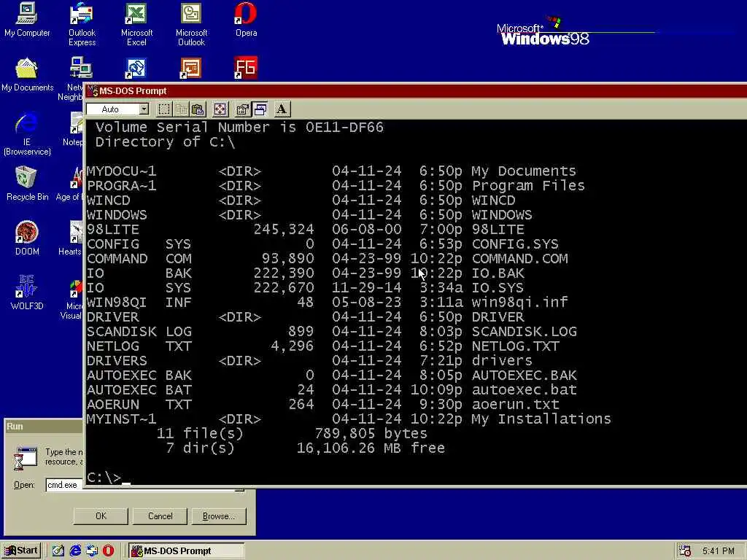Click the Start button
The width and height of the screenshot is (747, 560).
21,551
